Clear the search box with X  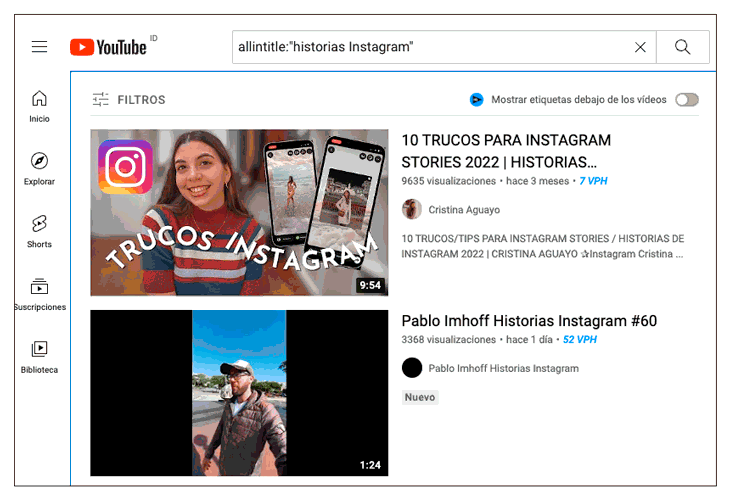coord(640,47)
